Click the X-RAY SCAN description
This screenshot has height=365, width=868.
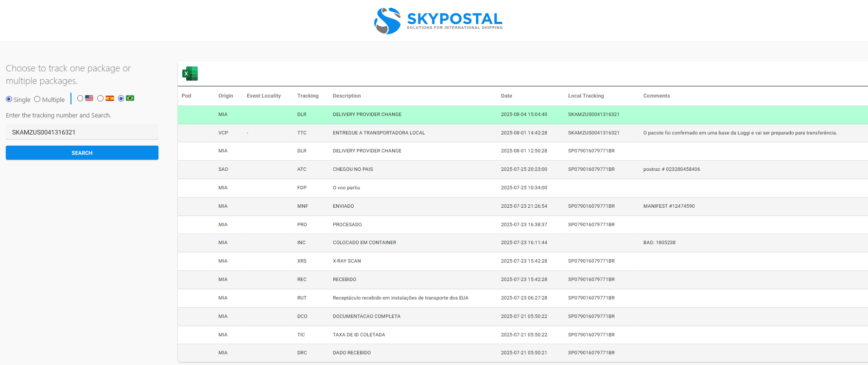(347, 261)
